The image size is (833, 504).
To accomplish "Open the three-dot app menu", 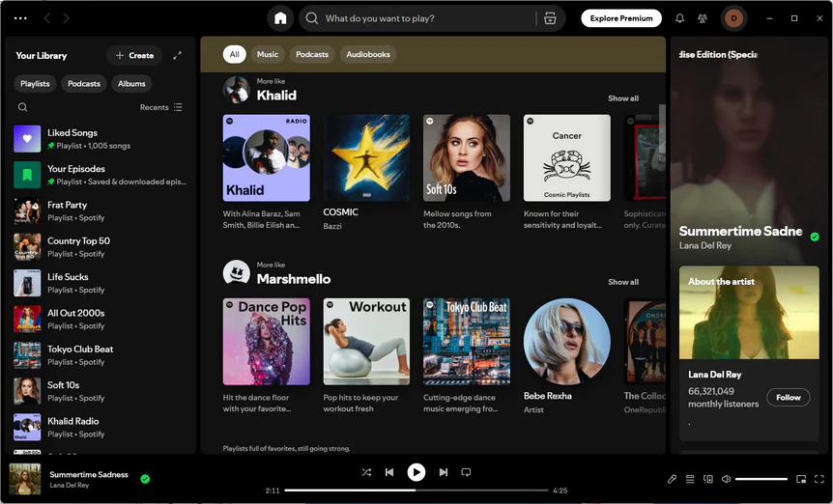I will click(x=20, y=18).
